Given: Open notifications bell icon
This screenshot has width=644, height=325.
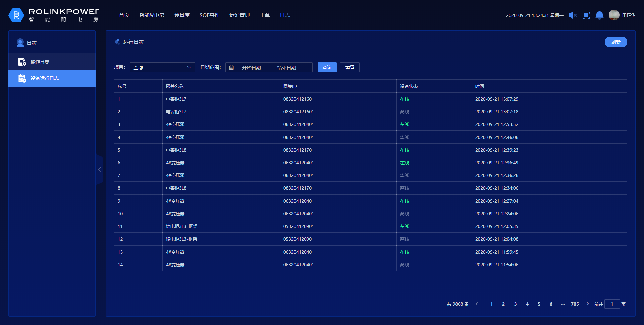Looking at the screenshot, I should (x=599, y=15).
